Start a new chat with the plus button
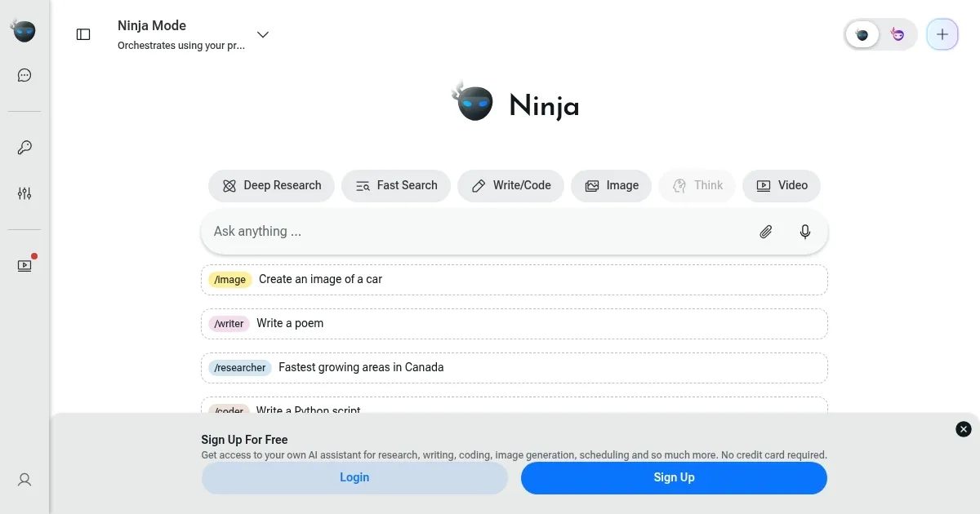 click(x=942, y=34)
